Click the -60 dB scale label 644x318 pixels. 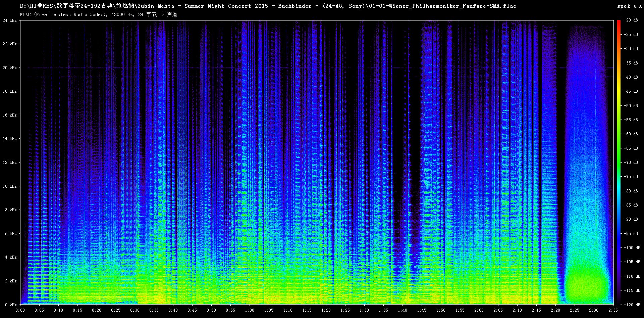631,134
